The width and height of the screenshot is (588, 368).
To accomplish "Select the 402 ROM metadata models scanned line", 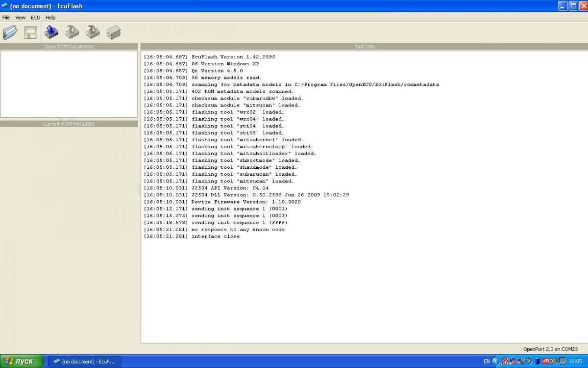I will point(219,91).
